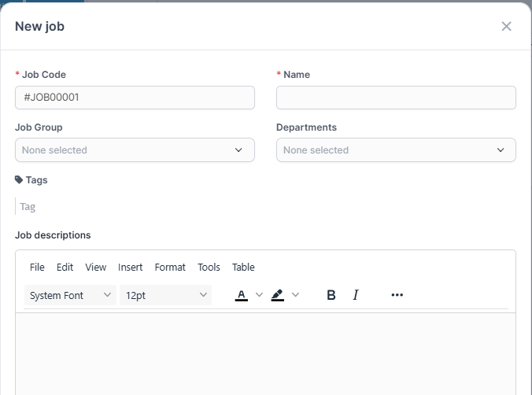Click the background highlight color icon
The width and height of the screenshot is (532, 395).
tap(277, 295)
